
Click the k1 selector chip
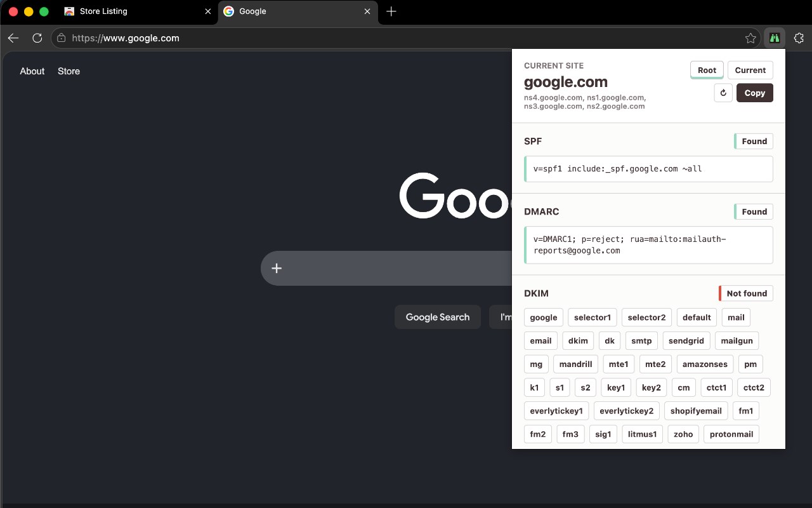tap(534, 387)
